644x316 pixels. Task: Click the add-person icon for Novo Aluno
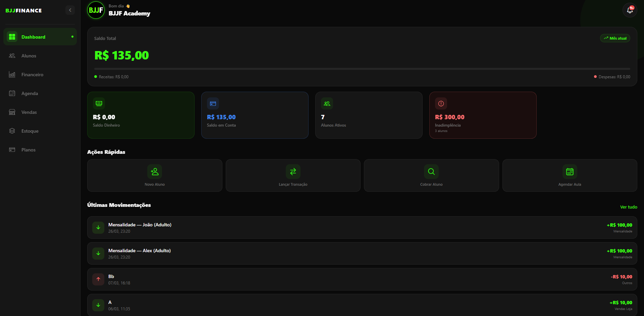(x=155, y=172)
